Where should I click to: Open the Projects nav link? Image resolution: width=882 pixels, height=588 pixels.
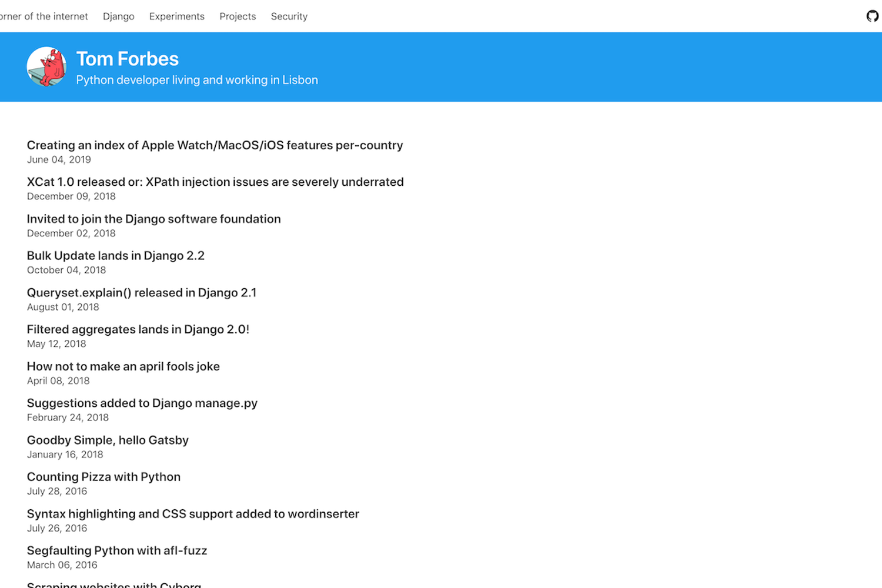238,16
